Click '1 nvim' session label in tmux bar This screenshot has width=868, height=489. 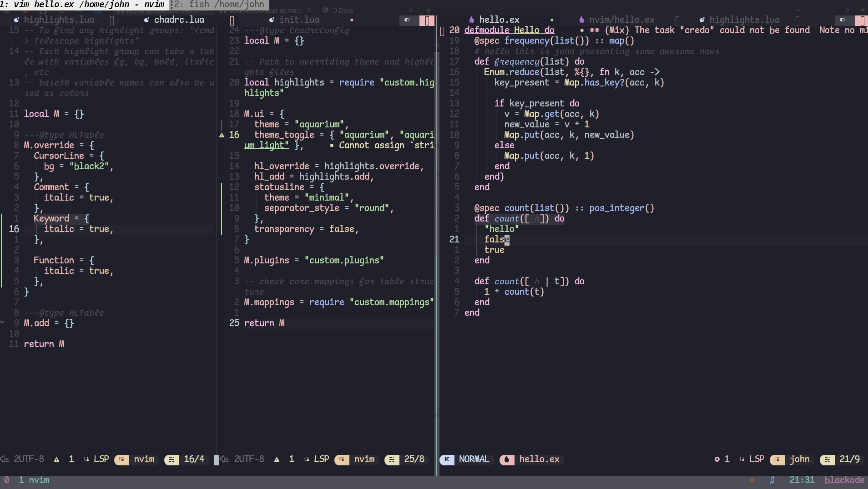(34, 480)
